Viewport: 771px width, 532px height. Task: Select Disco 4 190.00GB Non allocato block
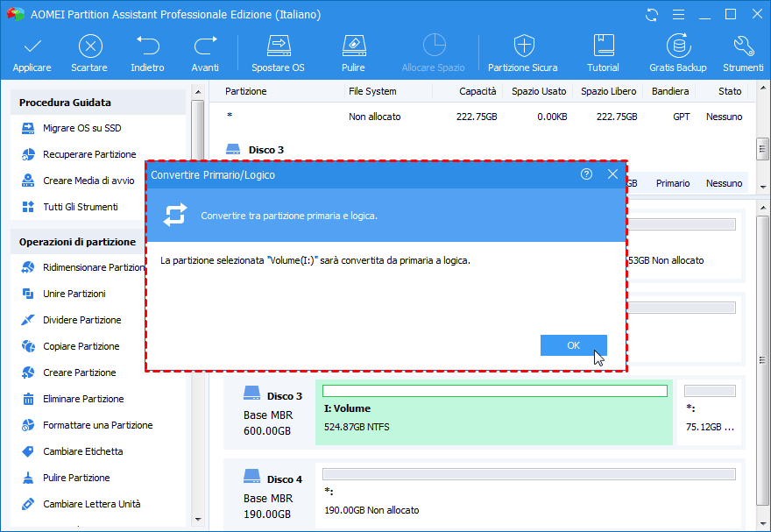pyautogui.click(x=529, y=495)
